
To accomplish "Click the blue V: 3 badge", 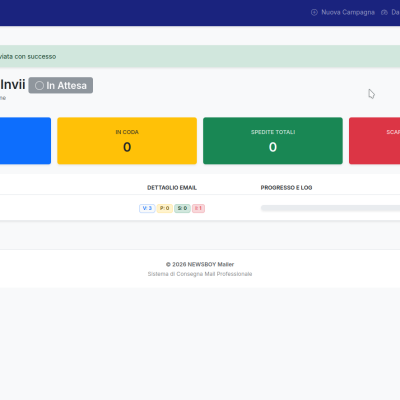I will pos(147,208).
